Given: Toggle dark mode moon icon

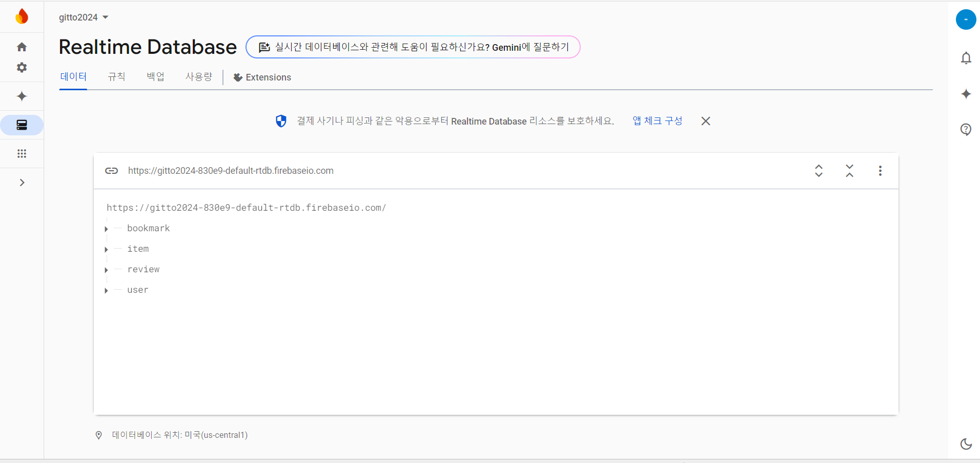Looking at the screenshot, I should [966, 444].
